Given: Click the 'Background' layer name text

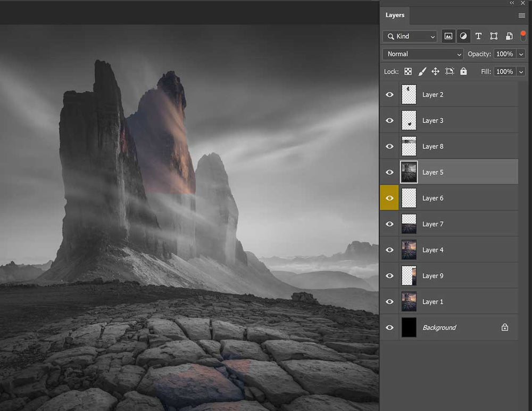Looking at the screenshot, I should (439, 327).
